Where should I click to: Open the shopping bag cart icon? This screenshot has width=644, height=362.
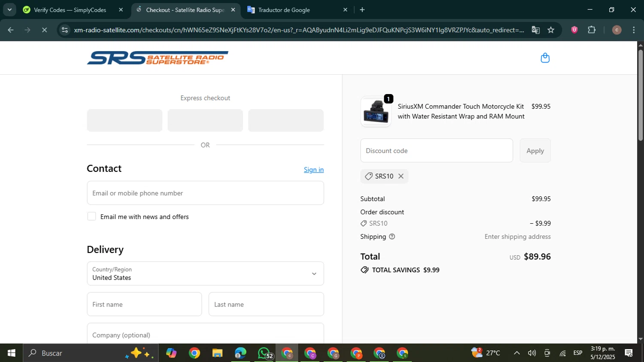(x=545, y=58)
